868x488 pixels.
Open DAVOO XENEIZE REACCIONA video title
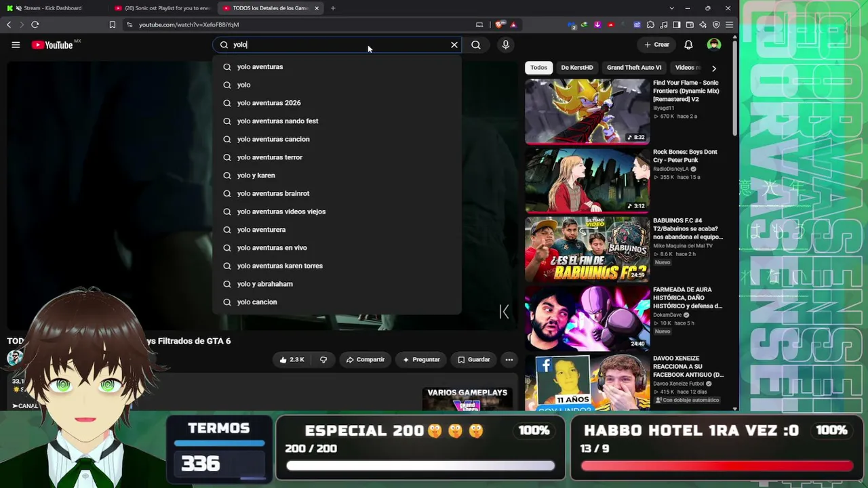(x=688, y=367)
